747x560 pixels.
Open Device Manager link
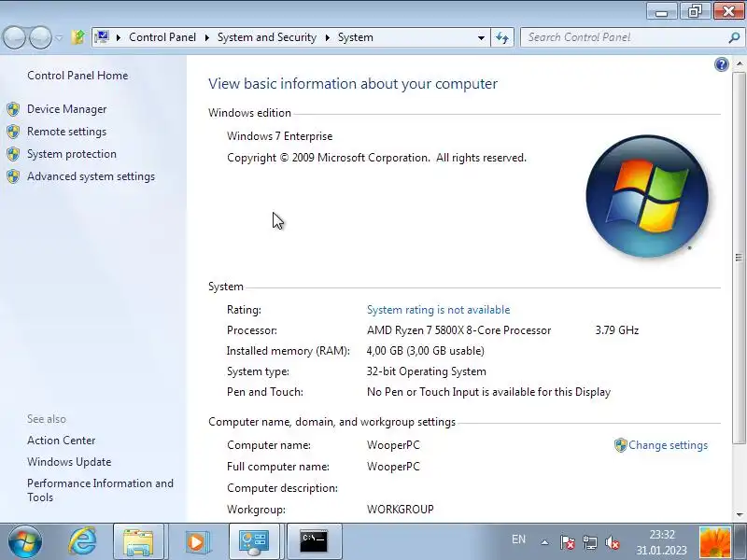(x=66, y=109)
